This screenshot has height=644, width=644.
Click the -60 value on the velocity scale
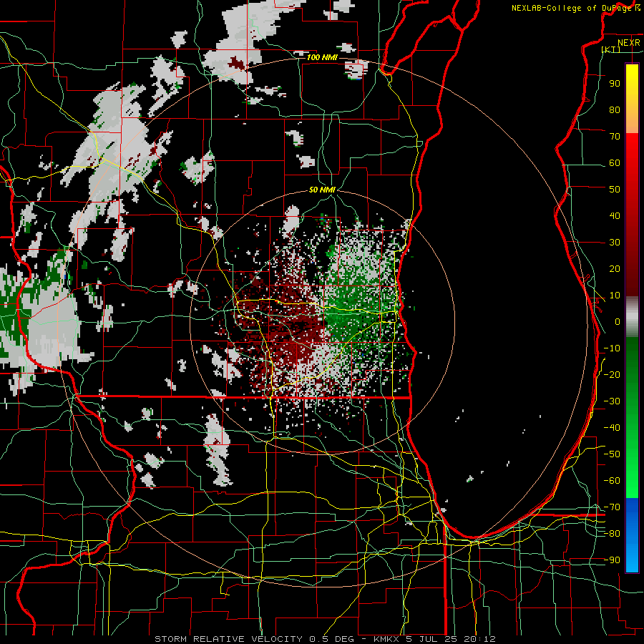612,481
